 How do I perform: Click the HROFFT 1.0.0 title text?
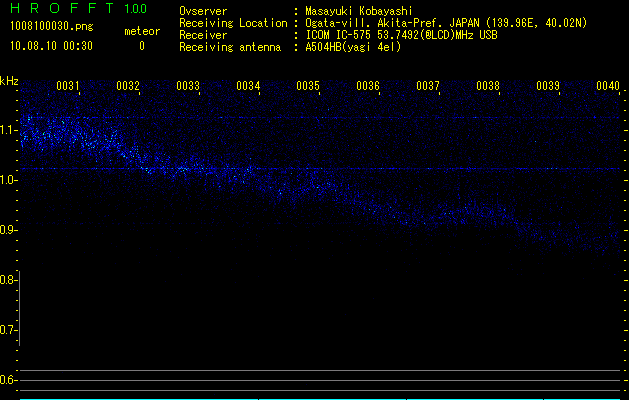point(78,8)
